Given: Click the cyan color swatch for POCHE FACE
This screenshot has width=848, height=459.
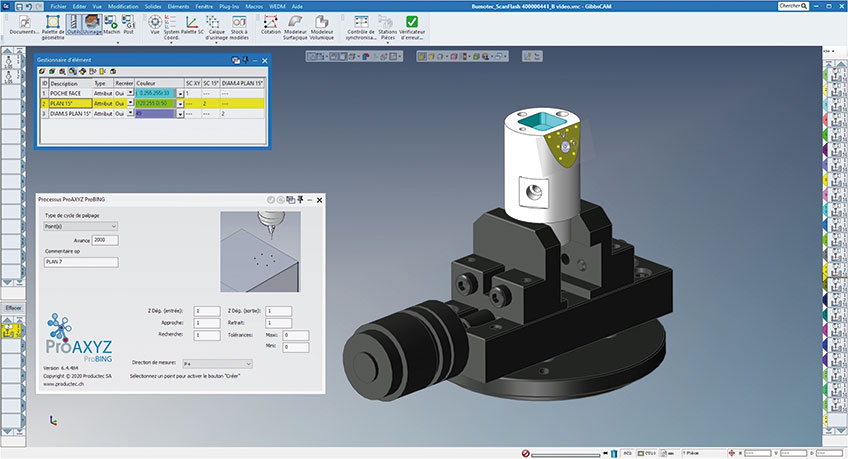Looking at the screenshot, I should [155, 92].
